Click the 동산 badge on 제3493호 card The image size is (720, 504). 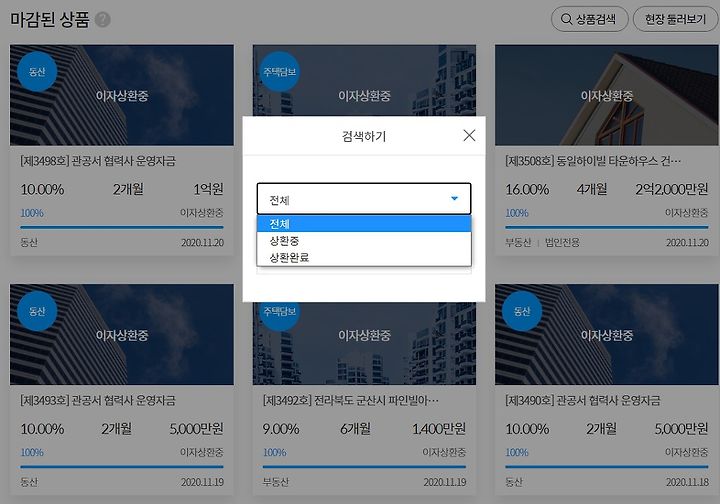37,311
